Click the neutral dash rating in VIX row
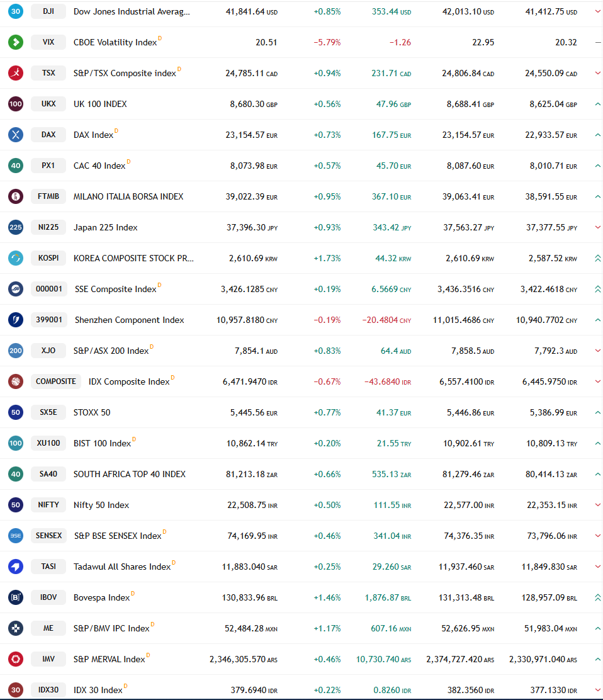 597,42
